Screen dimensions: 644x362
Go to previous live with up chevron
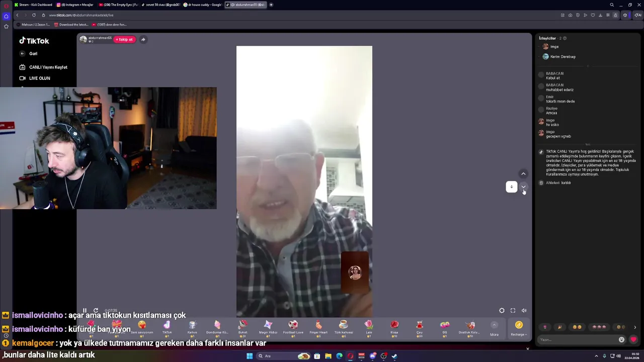523,173
